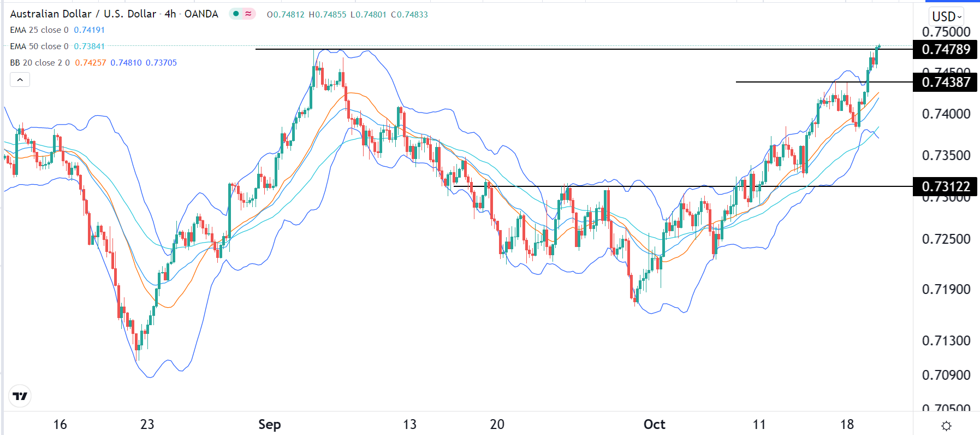Click the 4h interval label
The height and width of the screenshot is (435, 980).
tap(170, 14)
